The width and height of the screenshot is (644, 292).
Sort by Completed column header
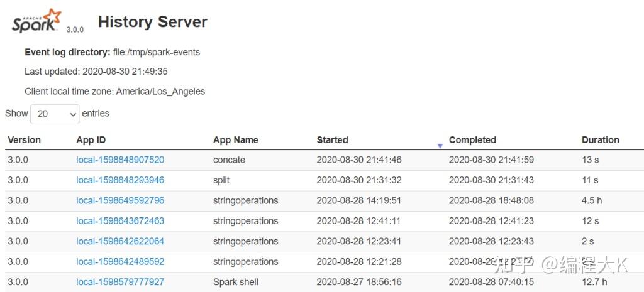click(x=472, y=140)
